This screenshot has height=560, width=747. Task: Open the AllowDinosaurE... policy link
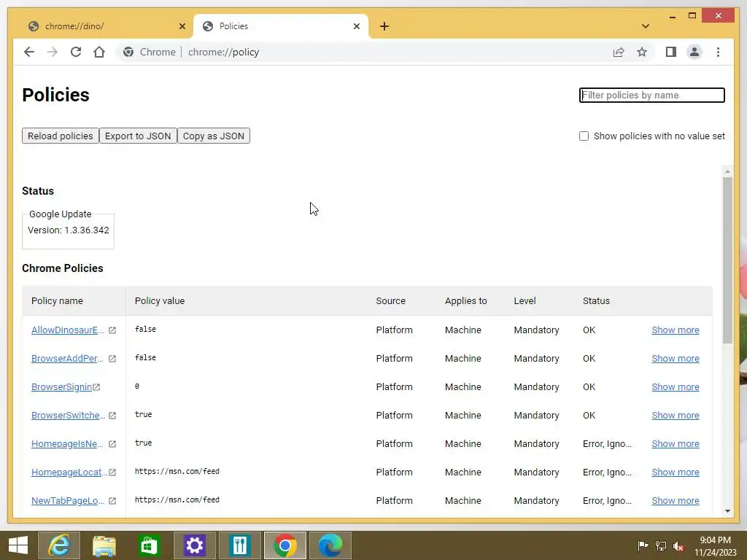tap(68, 330)
